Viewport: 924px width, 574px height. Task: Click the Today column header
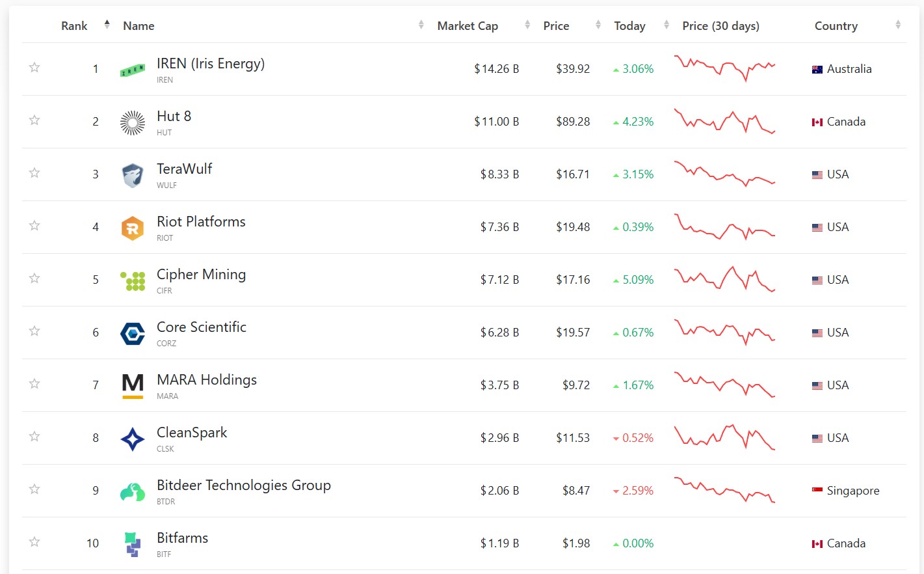pyautogui.click(x=629, y=26)
